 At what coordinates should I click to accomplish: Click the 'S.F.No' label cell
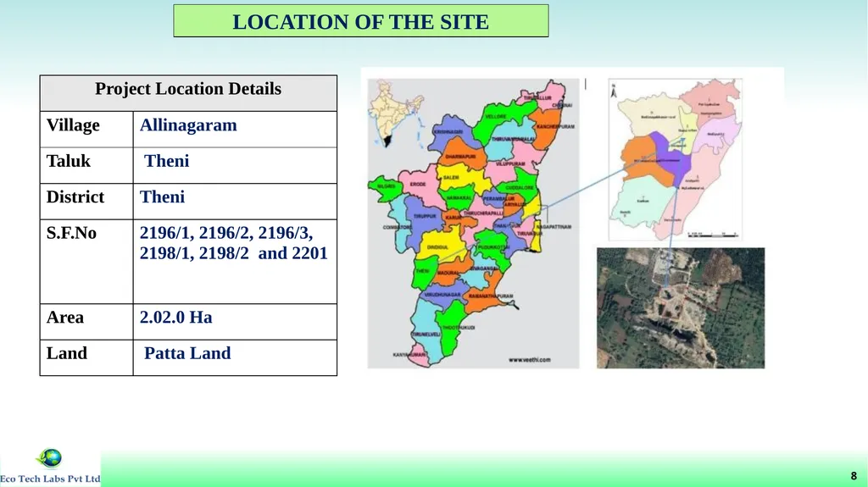click(86, 261)
